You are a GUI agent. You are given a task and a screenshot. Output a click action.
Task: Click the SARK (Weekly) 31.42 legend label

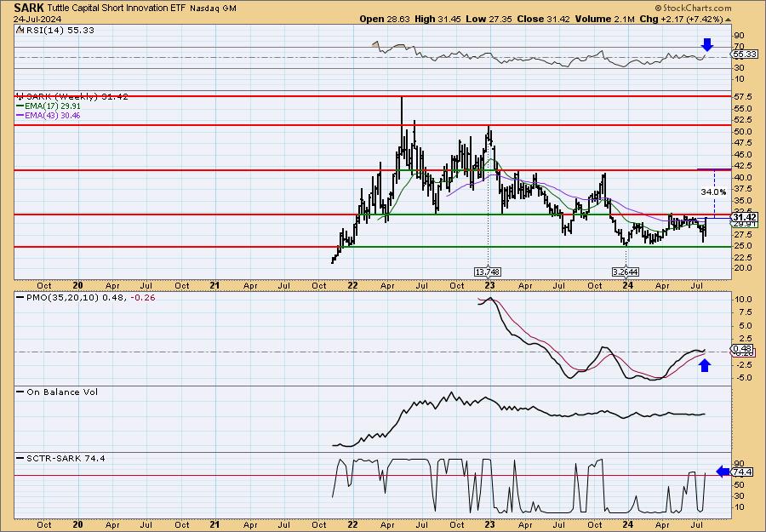(x=77, y=97)
